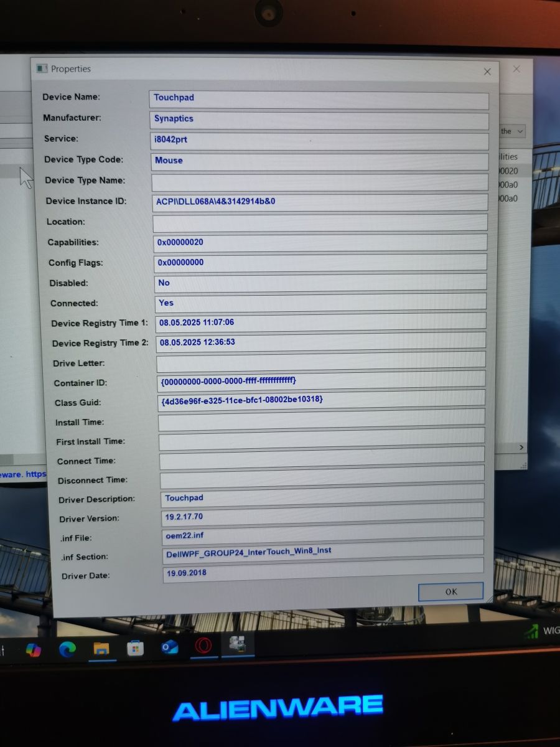
Task: Open Copilot from the taskbar
Action: point(33,650)
